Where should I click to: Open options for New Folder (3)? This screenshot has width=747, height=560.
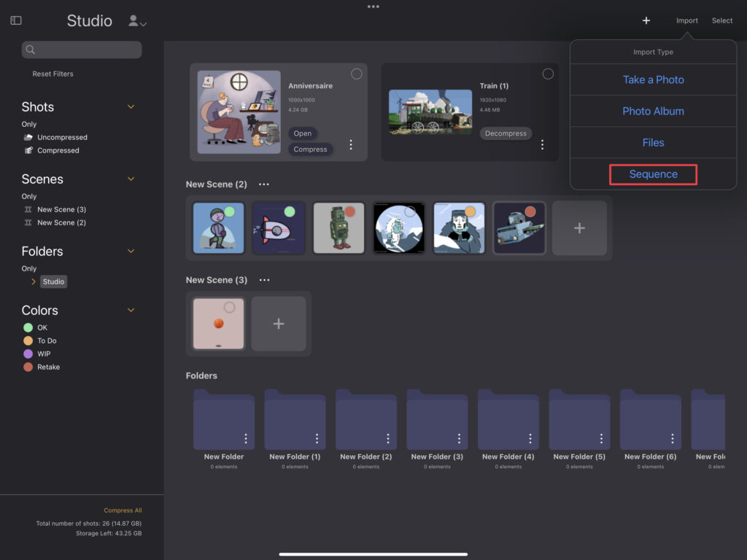[459, 438]
